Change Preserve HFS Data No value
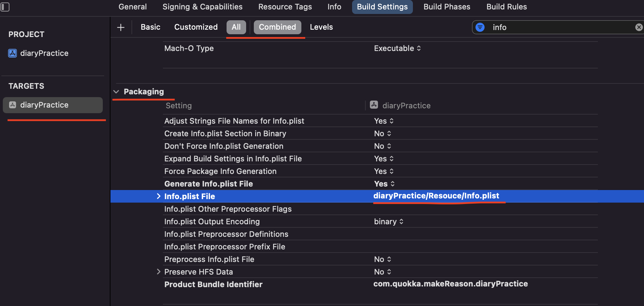 [x=382, y=272]
